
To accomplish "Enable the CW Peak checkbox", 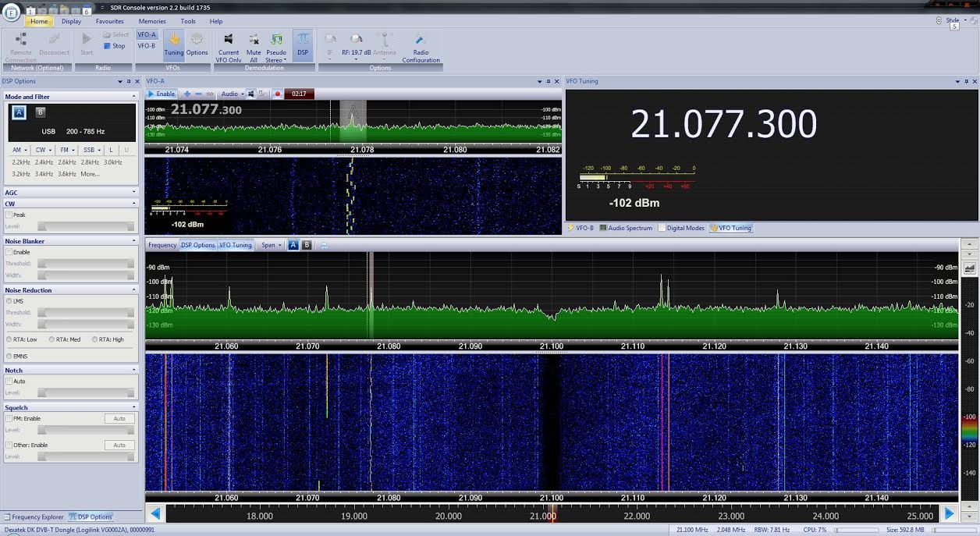I will click(9, 215).
